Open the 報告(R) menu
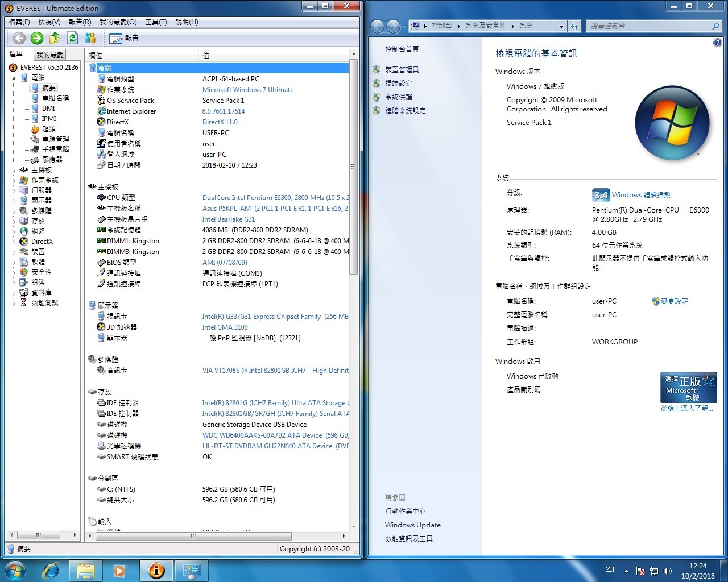Viewport: 728px width, 582px height. click(80, 22)
